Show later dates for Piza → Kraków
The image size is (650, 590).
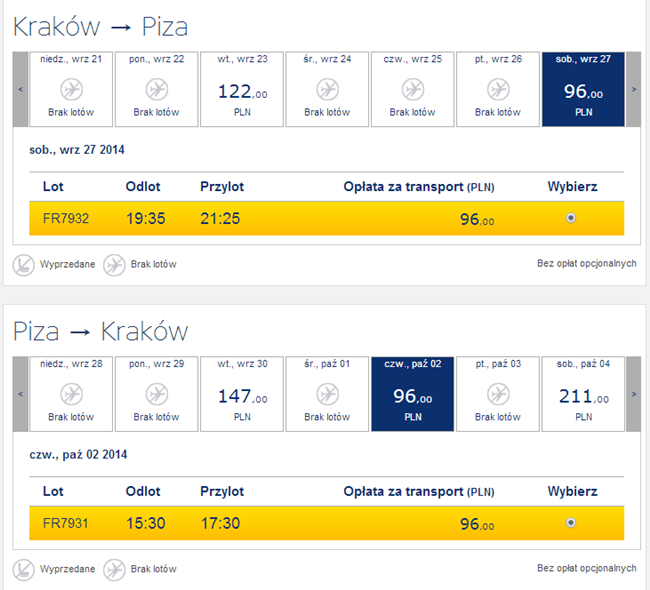coord(633,394)
